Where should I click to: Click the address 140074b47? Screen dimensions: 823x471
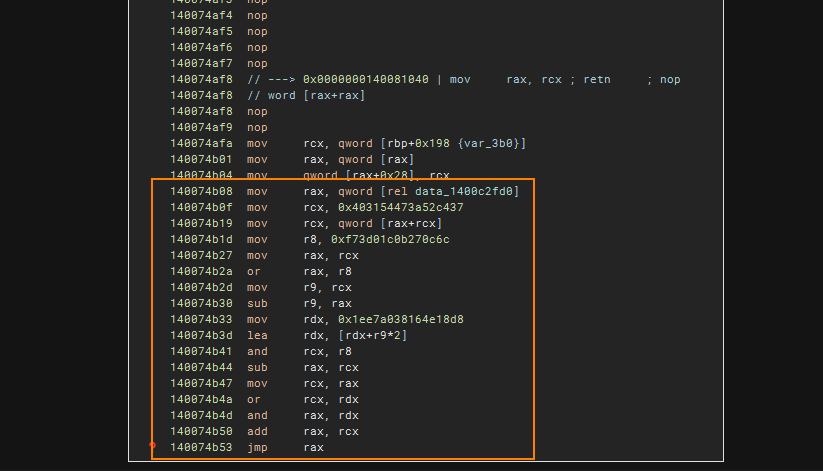201,383
